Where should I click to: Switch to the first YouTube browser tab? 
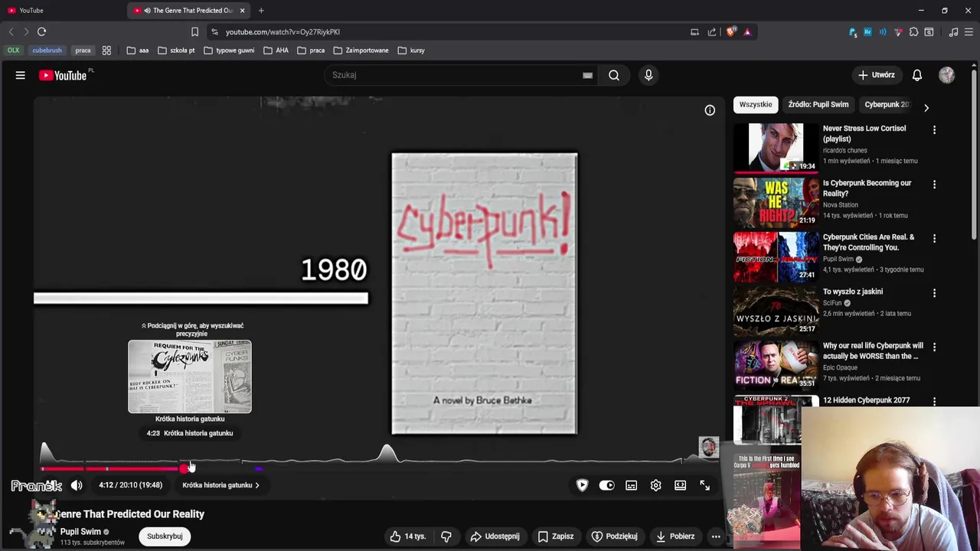click(63, 11)
